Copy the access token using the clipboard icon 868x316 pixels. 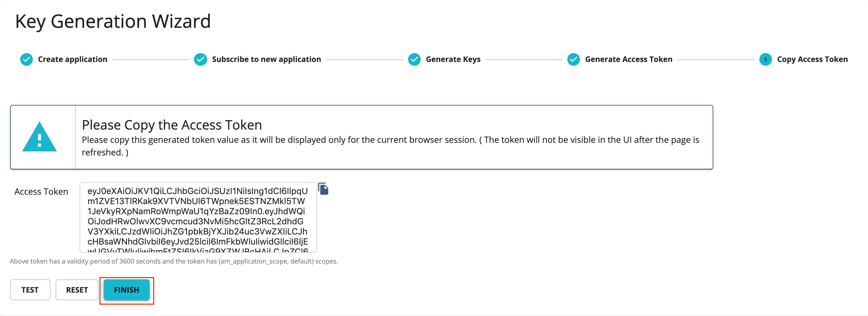323,189
